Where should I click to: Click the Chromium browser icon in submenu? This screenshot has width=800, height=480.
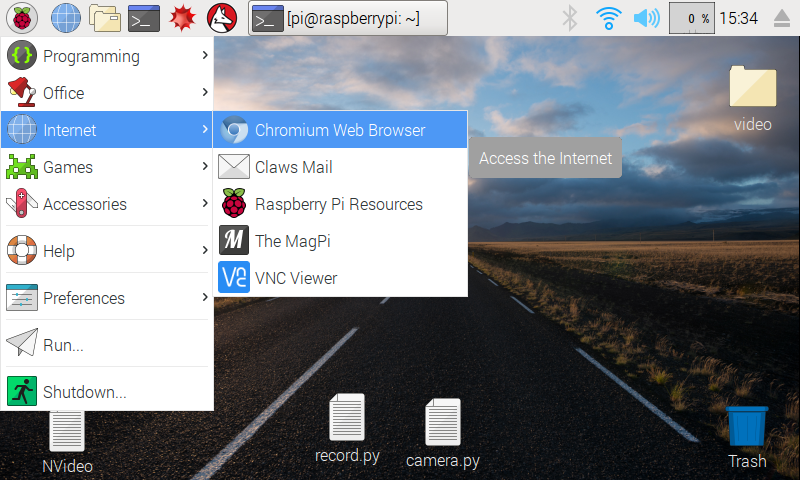(x=234, y=130)
